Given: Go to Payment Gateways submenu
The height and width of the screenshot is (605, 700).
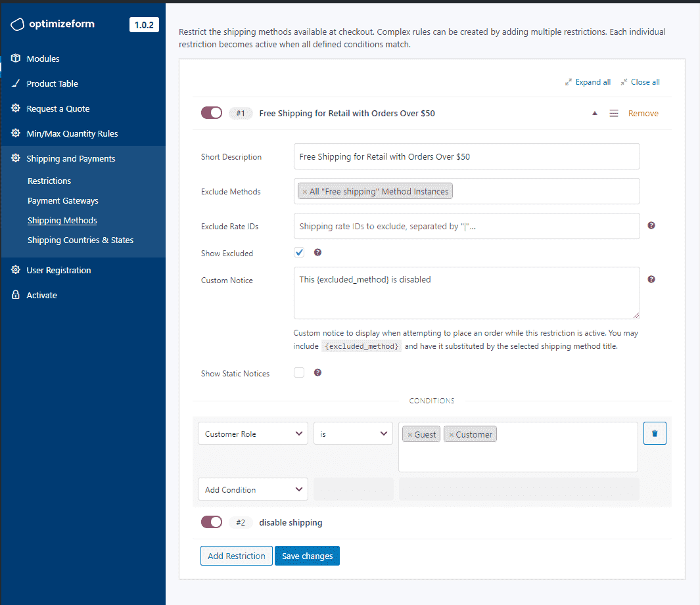Looking at the screenshot, I should (x=63, y=200).
